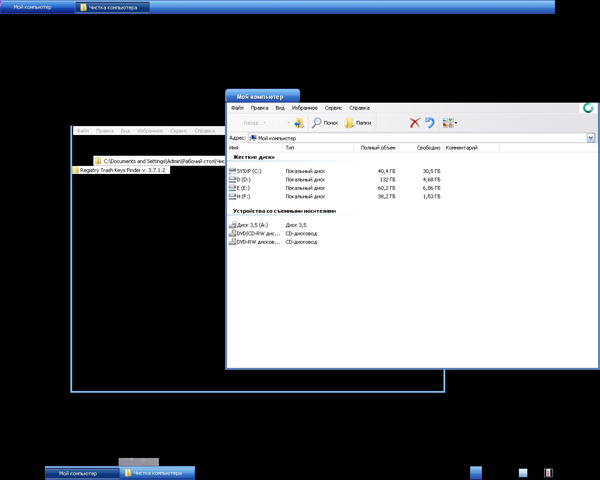Image resolution: width=600 pixels, height=480 pixels.
Task: Open the Назад history dropdown arrow
Action: [264, 123]
